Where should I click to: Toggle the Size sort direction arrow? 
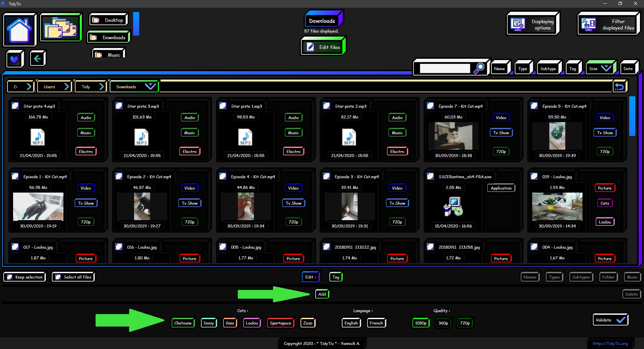pyautogui.click(x=606, y=68)
